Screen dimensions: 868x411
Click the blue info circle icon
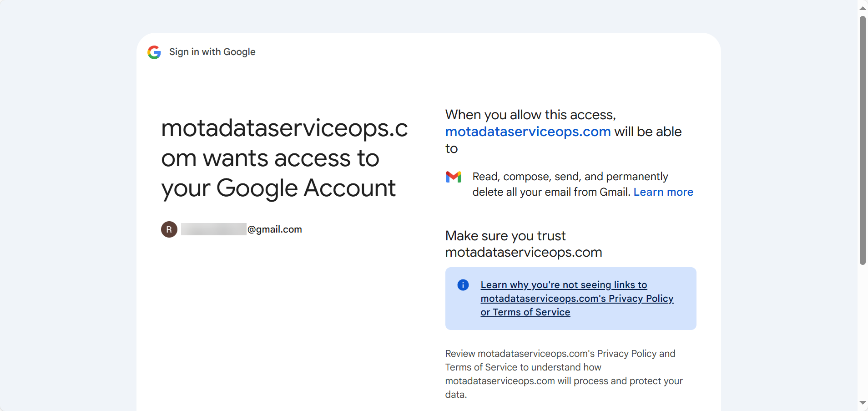(x=463, y=285)
